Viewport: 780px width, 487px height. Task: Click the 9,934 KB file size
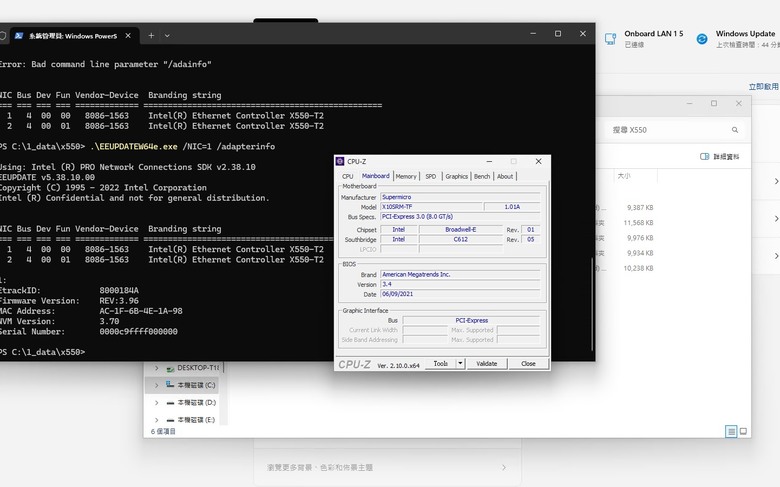(x=640, y=253)
